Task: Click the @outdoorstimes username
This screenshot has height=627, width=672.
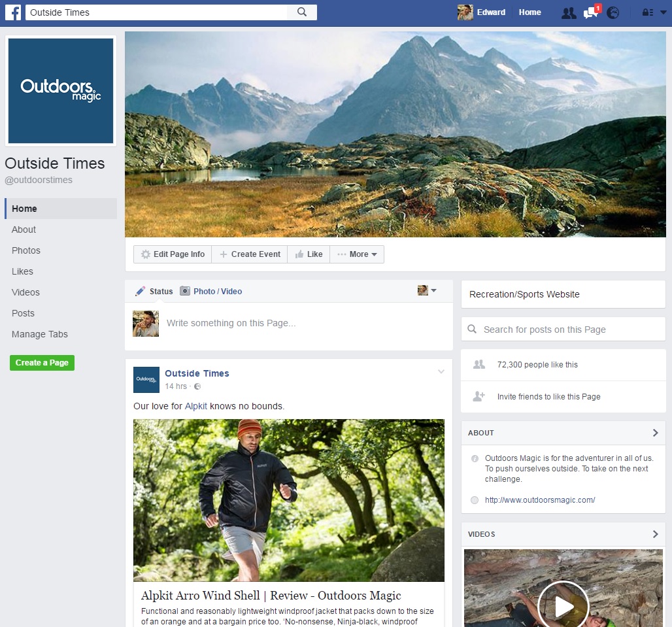Action: 39,180
